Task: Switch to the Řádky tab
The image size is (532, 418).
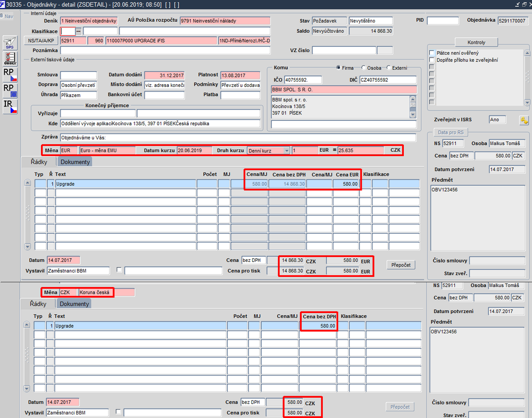Action: pyautogui.click(x=39, y=162)
